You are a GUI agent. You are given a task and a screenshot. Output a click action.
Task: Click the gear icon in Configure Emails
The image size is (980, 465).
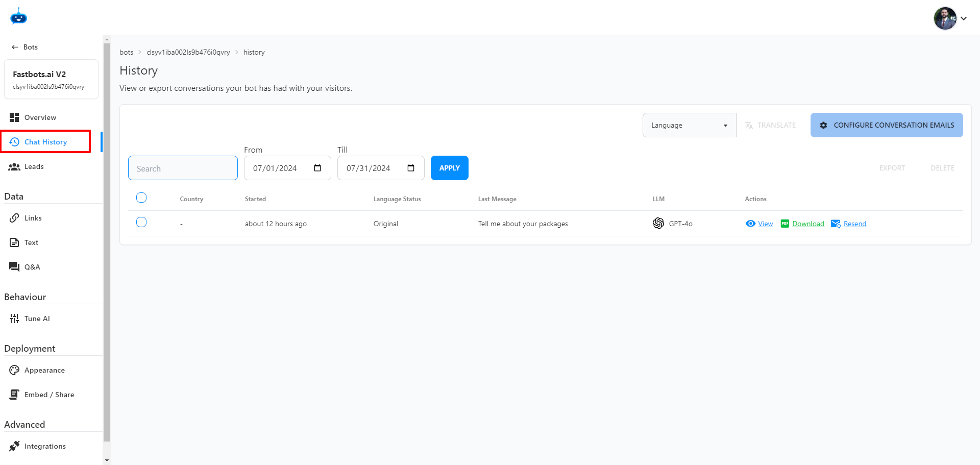(x=823, y=125)
